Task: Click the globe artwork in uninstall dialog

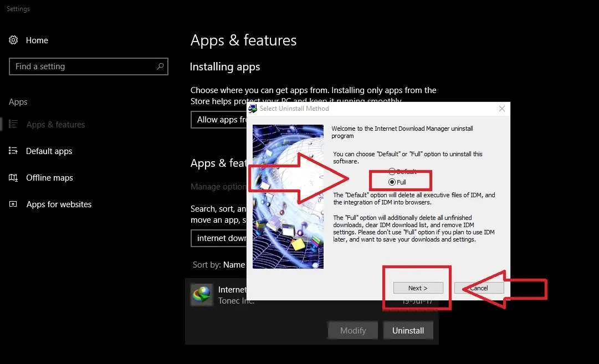Action: point(288,197)
